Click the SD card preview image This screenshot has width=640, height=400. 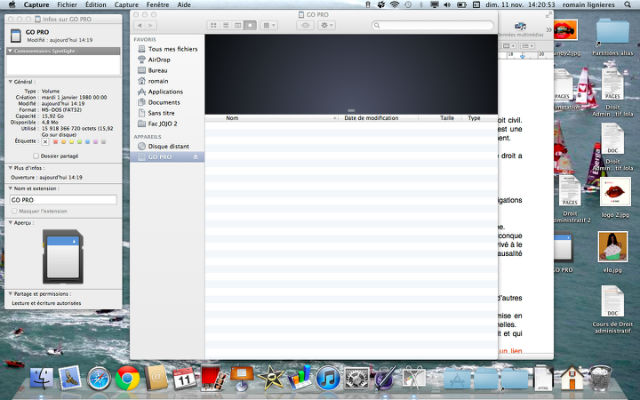point(63,256)
